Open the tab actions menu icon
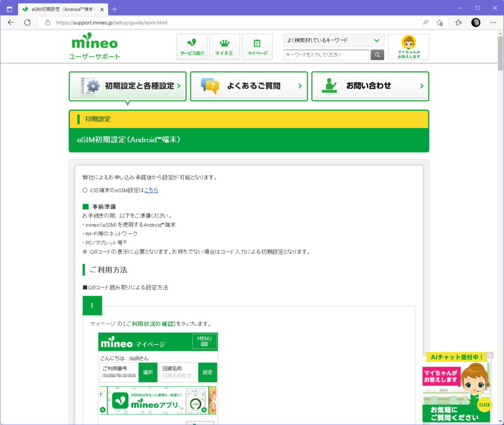The width and height of the screenshot is (504, 425). tap(9, 9)
